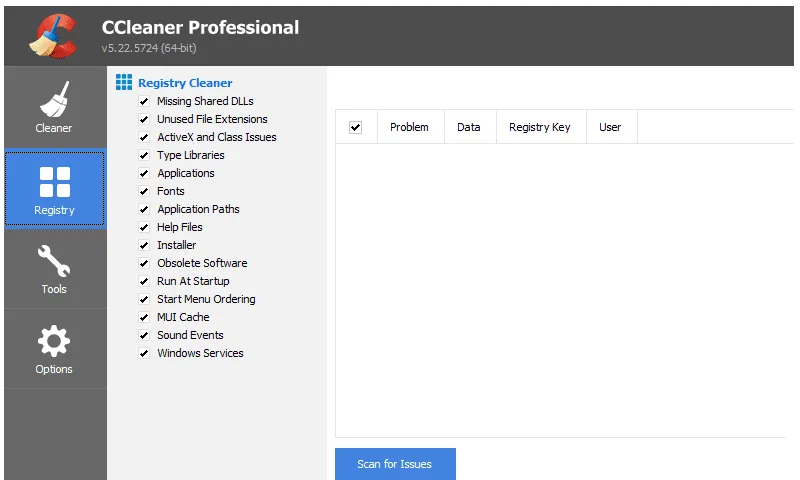Toggle the select-all checkbox in results header
Image resolution: width=800 pixels, height=480 pixels.
tap(356, 127)
